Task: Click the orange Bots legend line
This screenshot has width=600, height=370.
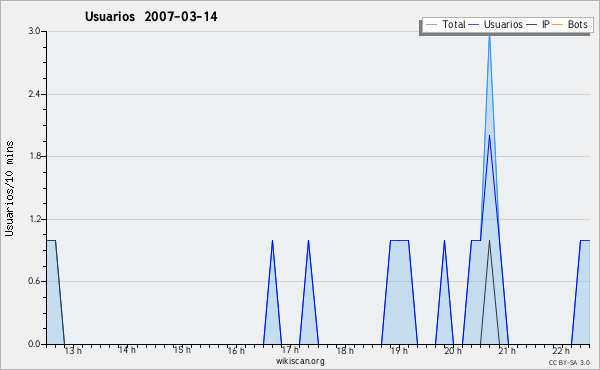Action: [558, 25]
